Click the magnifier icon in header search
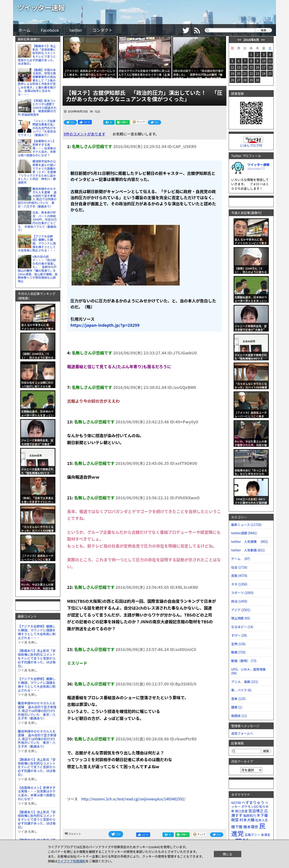 [207, 30]
